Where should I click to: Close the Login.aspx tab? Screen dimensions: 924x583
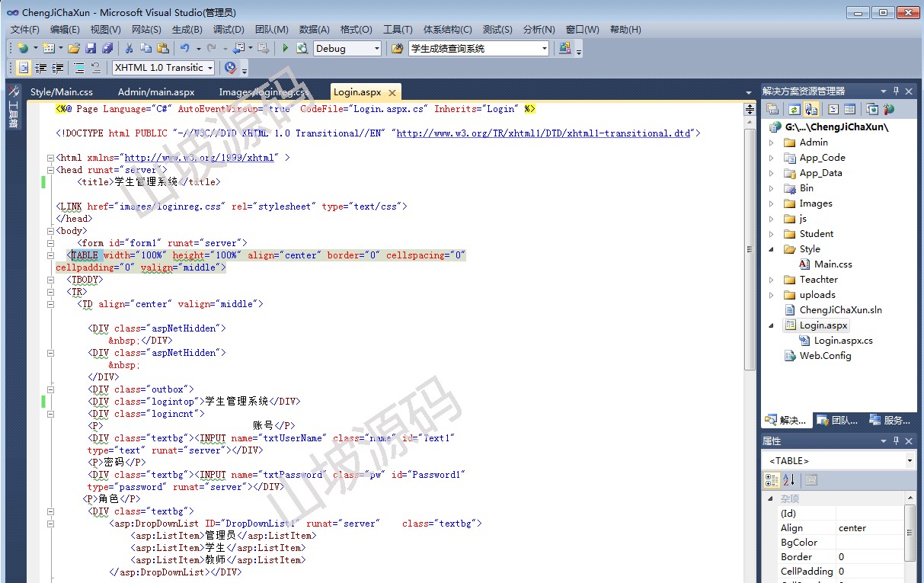[x=392, y=92]
